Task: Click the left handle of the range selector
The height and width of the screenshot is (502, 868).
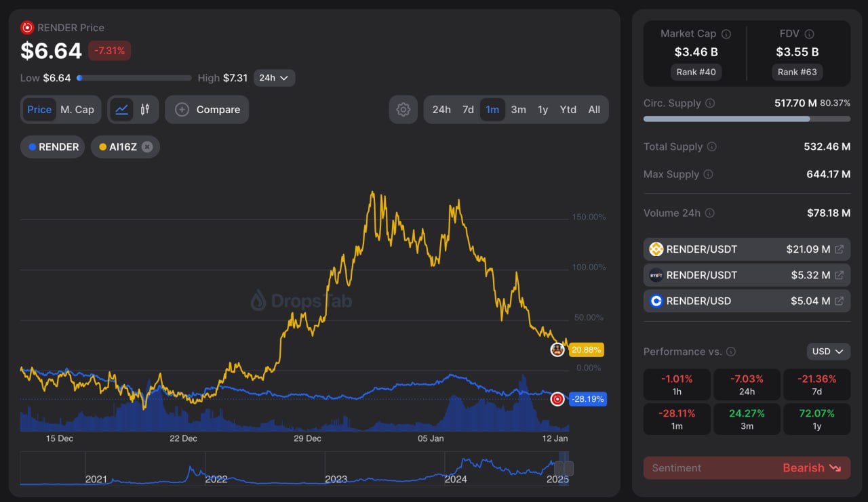Action: 559,469
